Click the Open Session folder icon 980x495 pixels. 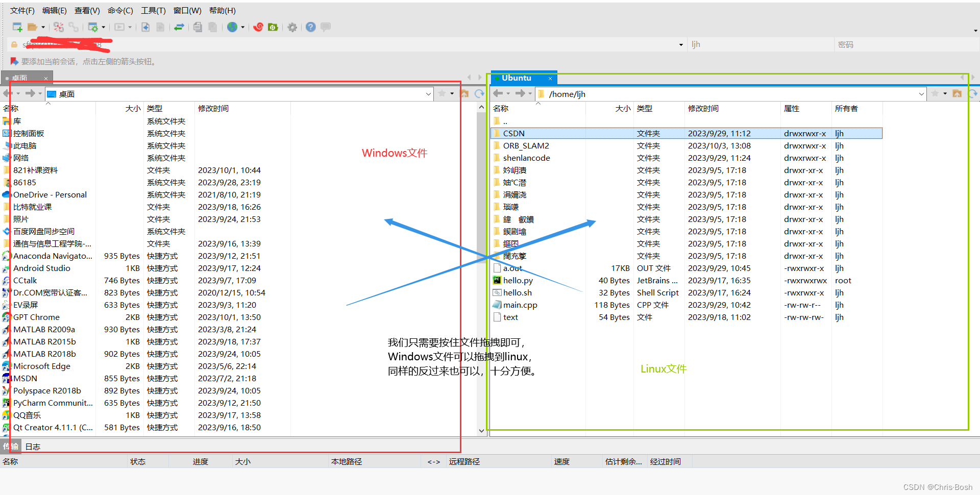point(32,27)
